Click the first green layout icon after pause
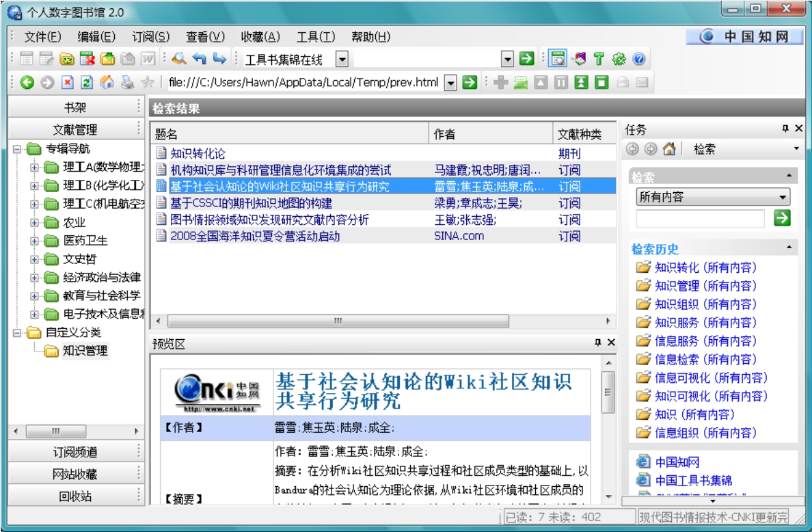This screenshot has height=532, width=812. 582,82
